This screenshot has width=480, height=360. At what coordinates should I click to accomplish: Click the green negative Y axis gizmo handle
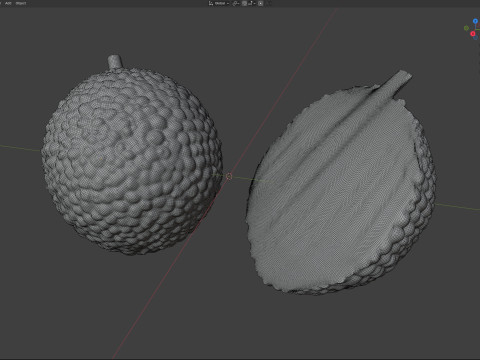(x=466, y=28)
